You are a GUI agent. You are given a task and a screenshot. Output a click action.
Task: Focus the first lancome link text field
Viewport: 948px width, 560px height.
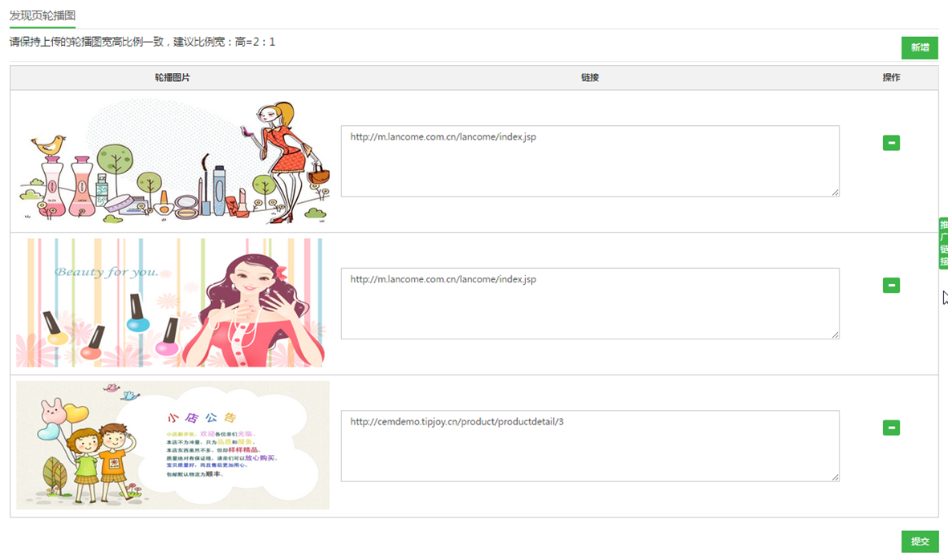tap(590, 161)
